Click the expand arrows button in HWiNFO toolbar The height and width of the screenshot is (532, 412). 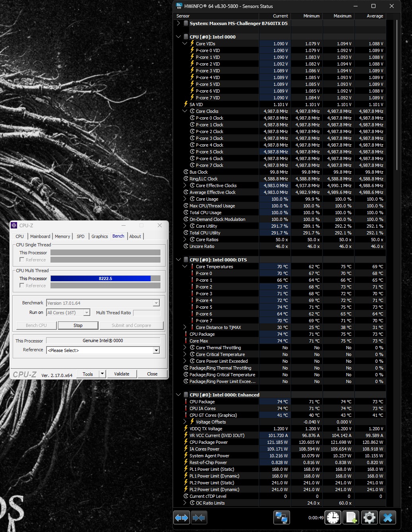point(182,518)
